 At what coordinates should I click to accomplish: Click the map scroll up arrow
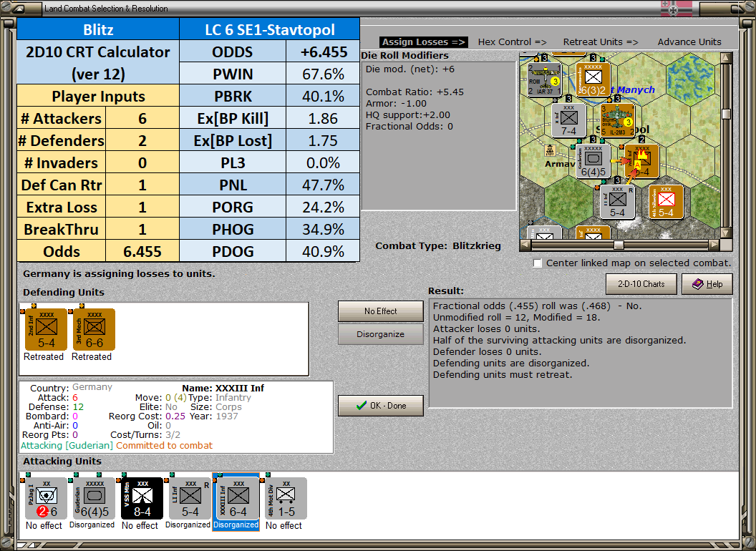pos(726,57)
